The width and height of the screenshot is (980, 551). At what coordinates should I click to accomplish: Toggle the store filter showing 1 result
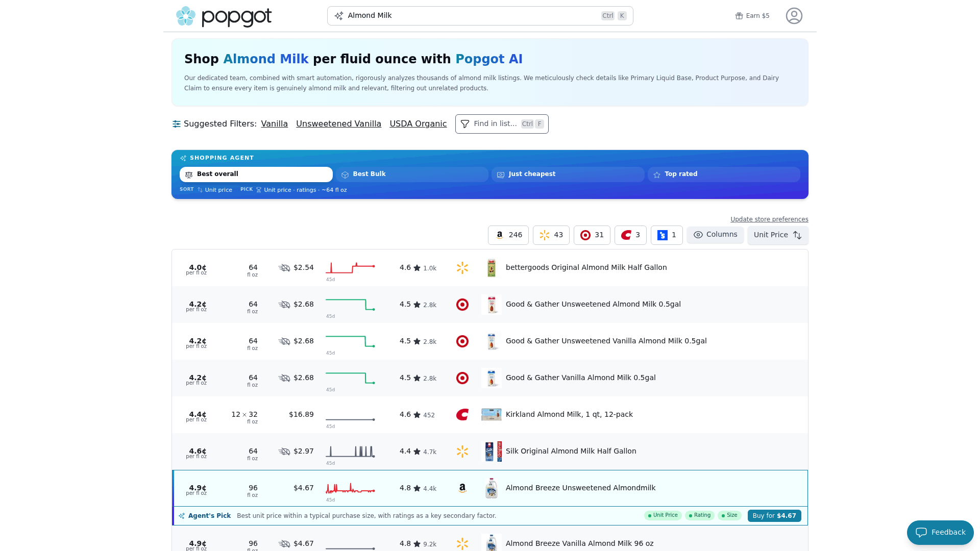667,235
